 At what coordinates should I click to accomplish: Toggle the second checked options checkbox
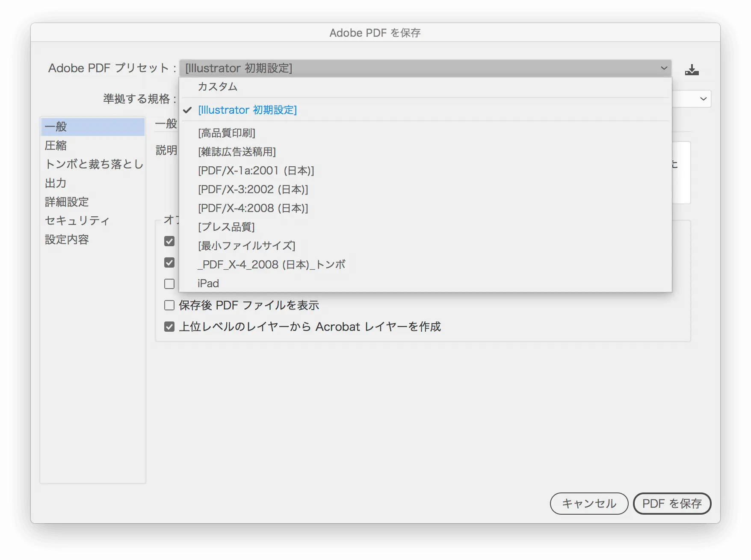pyautogui.click(x=169, y=262)
